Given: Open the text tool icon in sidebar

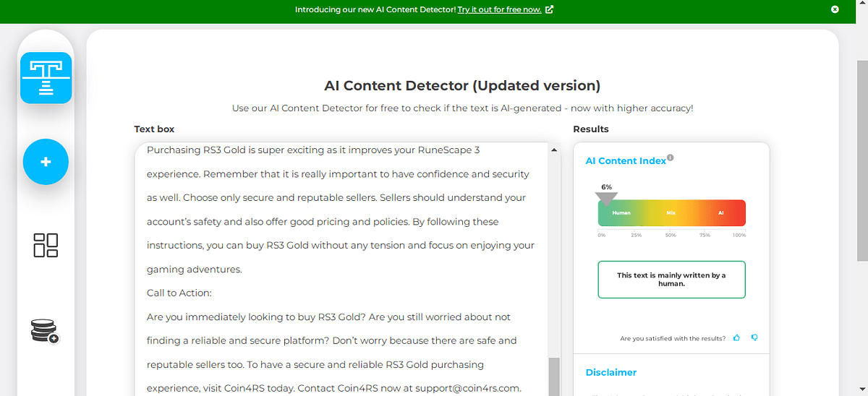Looking at the screenshot, I should coord(46,78).
